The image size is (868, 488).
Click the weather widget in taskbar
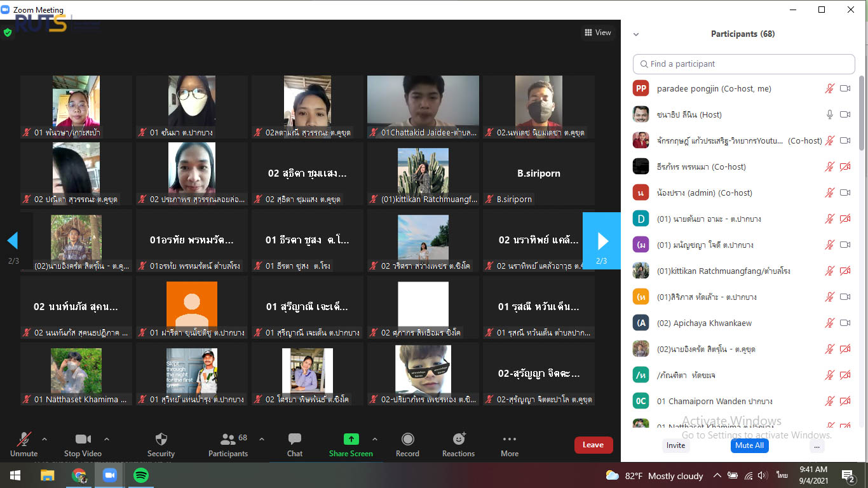click(x=654, y=475)
